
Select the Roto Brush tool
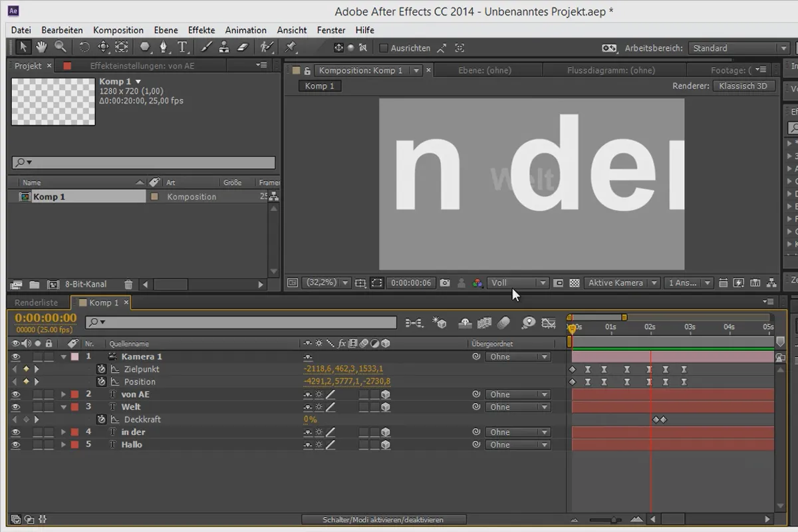267,47
